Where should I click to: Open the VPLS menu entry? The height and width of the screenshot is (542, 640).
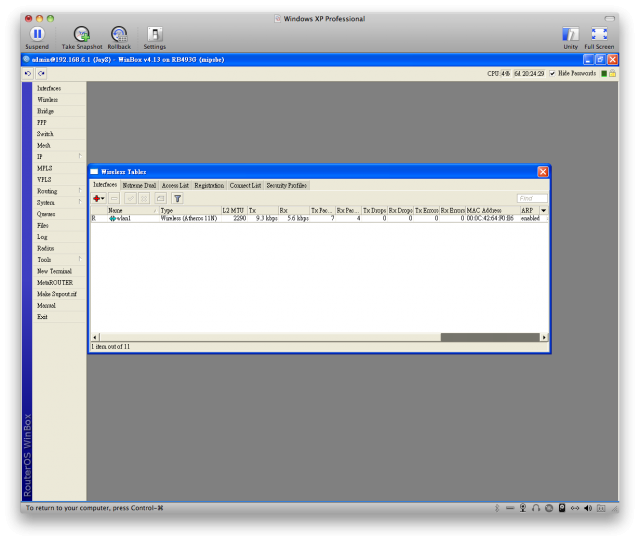[x=44, y=180]
